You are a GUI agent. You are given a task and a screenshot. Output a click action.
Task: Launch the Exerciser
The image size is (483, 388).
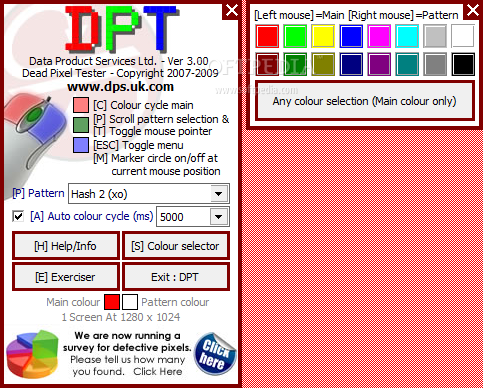click(x=66, y=277)
